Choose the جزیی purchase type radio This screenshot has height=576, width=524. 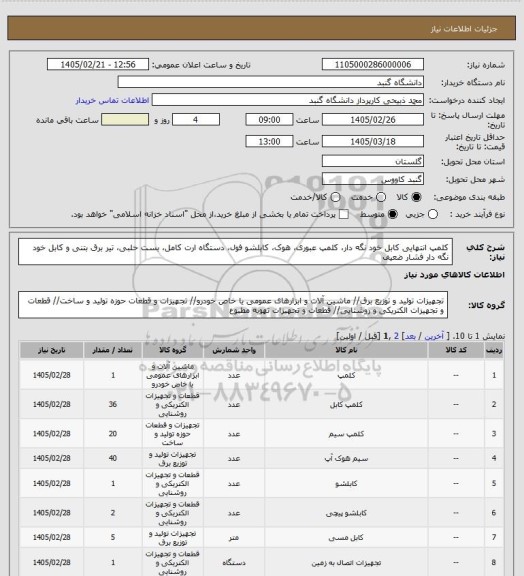(x=433, y=214)
